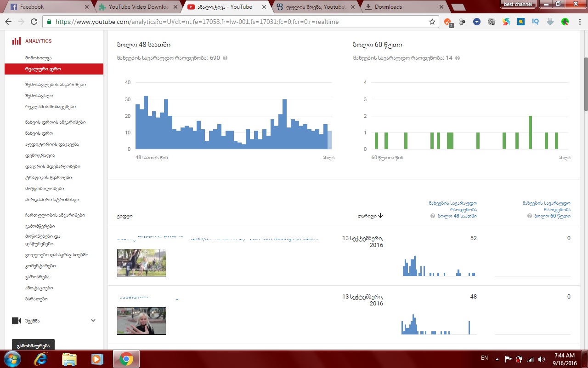Viewport: 588px width, 368px height.
Task: Open the best channel profile button
Action: [x=519, y=4]
